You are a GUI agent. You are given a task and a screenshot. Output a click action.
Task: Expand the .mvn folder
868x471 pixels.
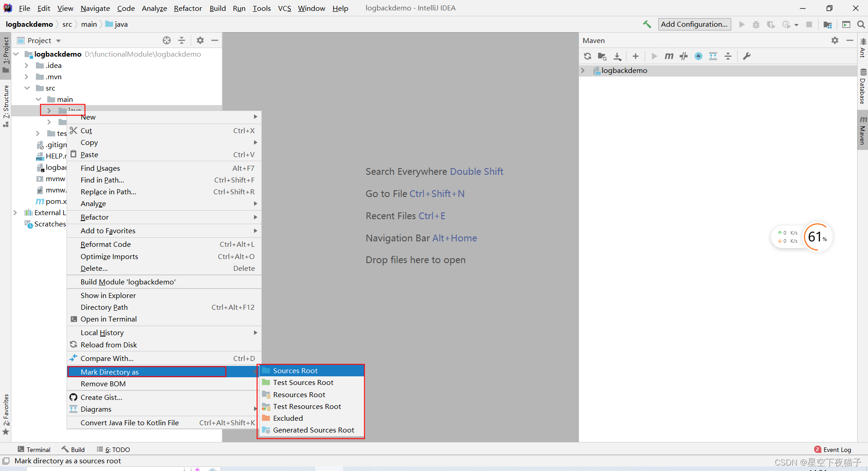pos(27,77)
